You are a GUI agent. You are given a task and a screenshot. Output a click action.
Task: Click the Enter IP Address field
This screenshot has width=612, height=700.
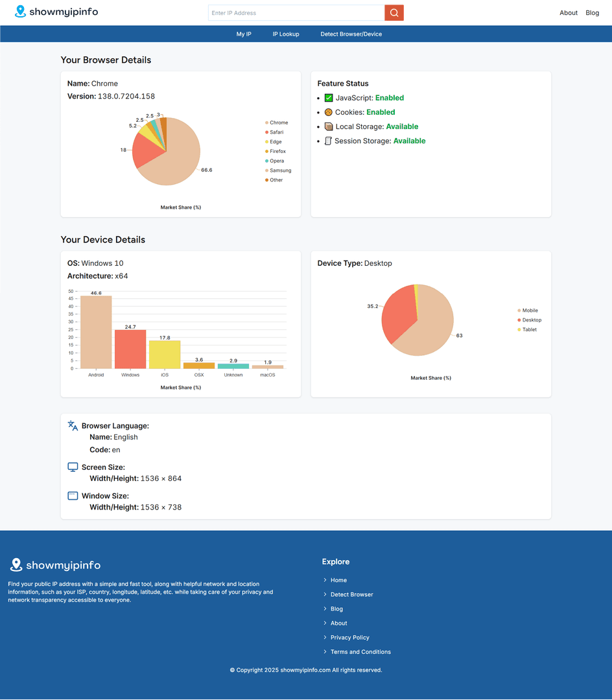pos(295,12)
